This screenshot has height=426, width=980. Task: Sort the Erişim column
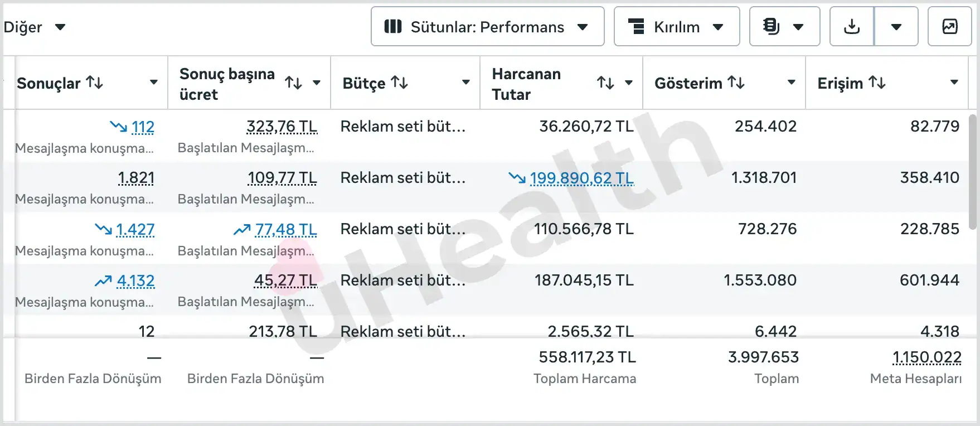pos(877,83)
